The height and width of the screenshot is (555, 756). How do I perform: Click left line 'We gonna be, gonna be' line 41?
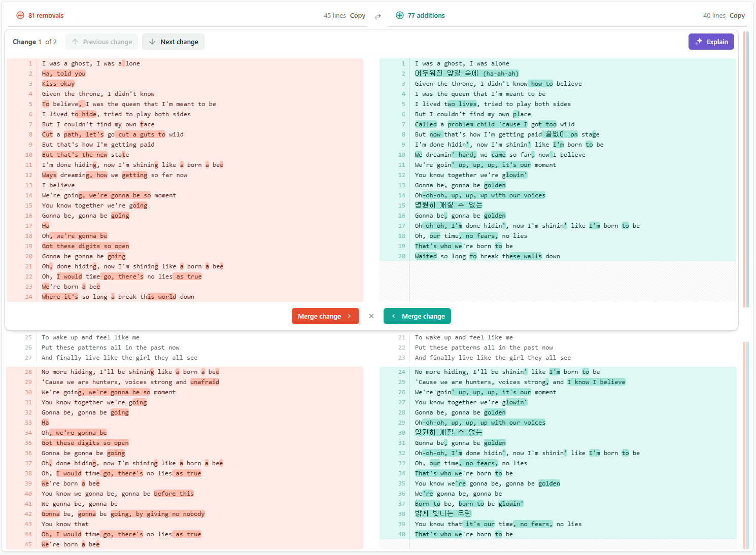pos(79,504)
